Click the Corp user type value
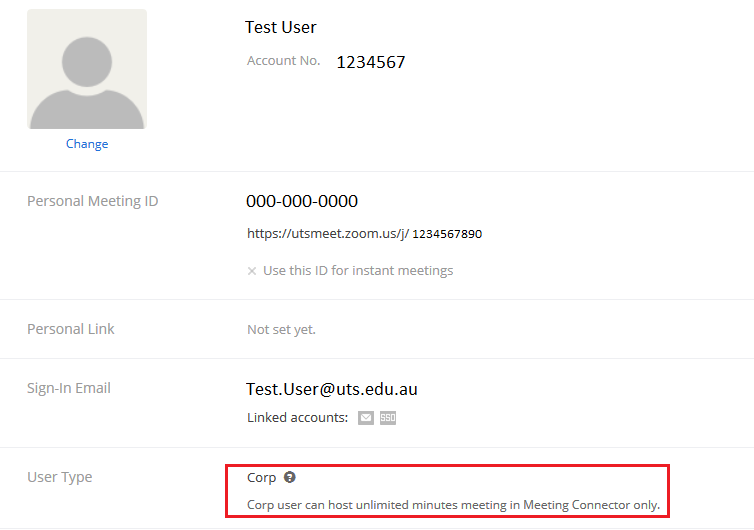 coord(261,478)
